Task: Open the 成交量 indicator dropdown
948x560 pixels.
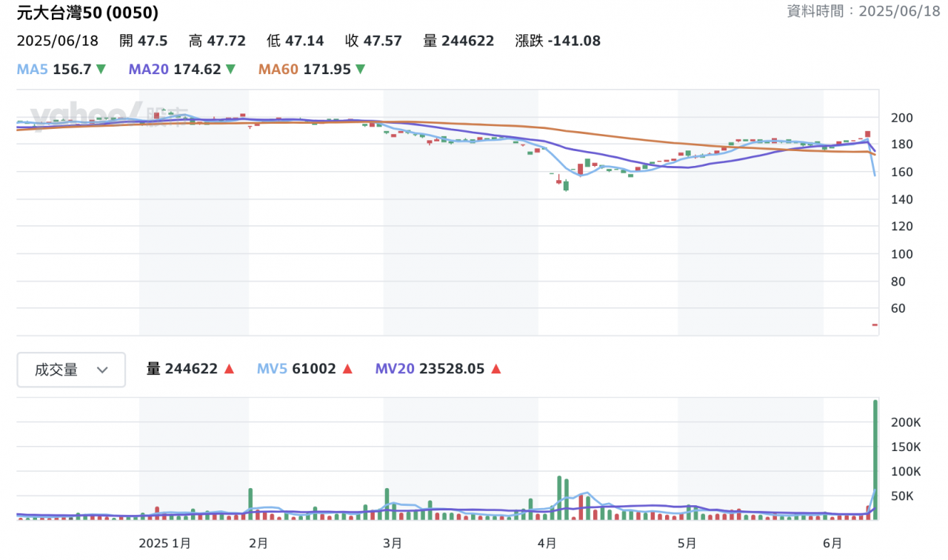Action: click(x=71, y=370)
